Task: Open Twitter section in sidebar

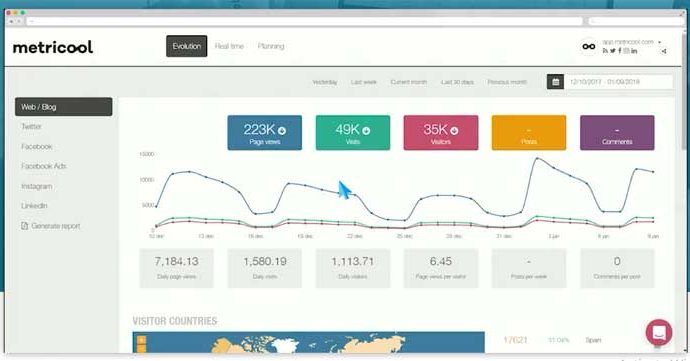Action: click(x=31, y=126)
